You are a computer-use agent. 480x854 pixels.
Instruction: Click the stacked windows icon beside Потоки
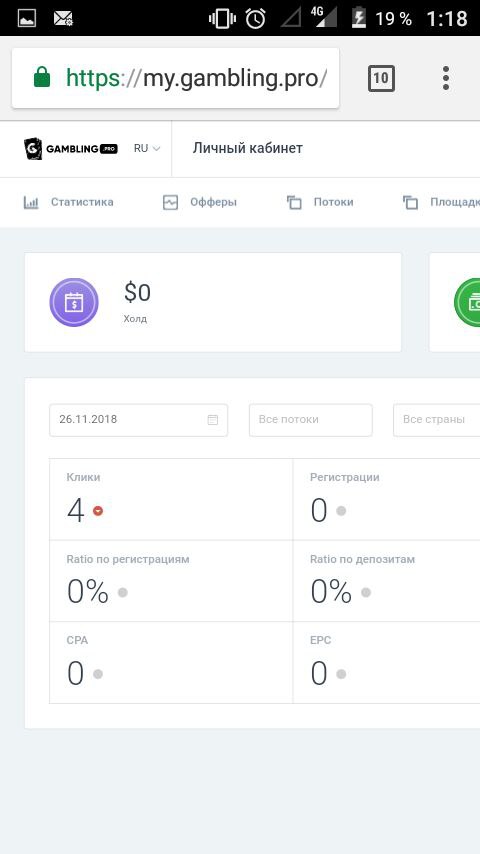tap(294, 203)
